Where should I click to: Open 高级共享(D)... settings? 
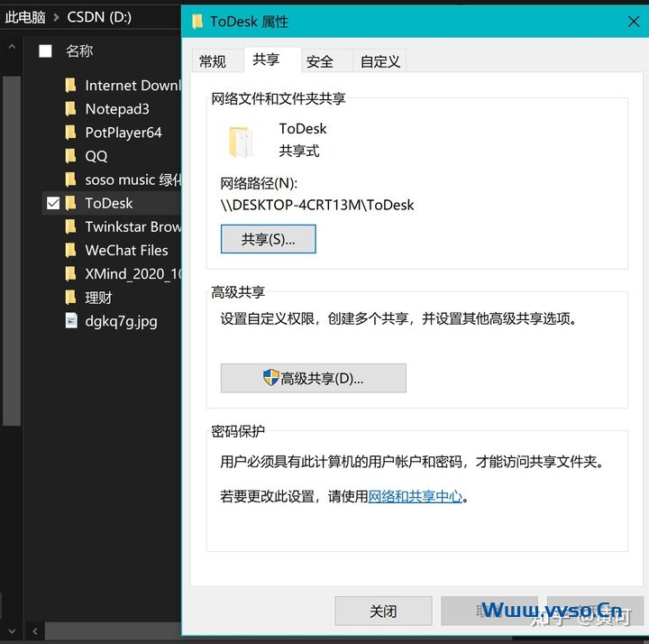pos(313,378)
